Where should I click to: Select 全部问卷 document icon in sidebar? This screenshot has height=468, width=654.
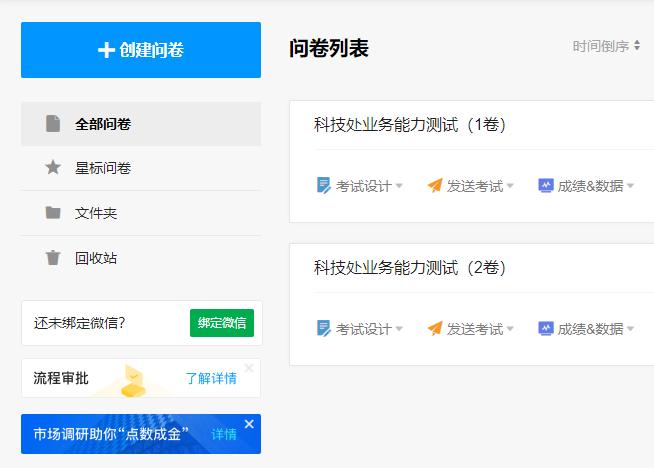pos(53,124)
